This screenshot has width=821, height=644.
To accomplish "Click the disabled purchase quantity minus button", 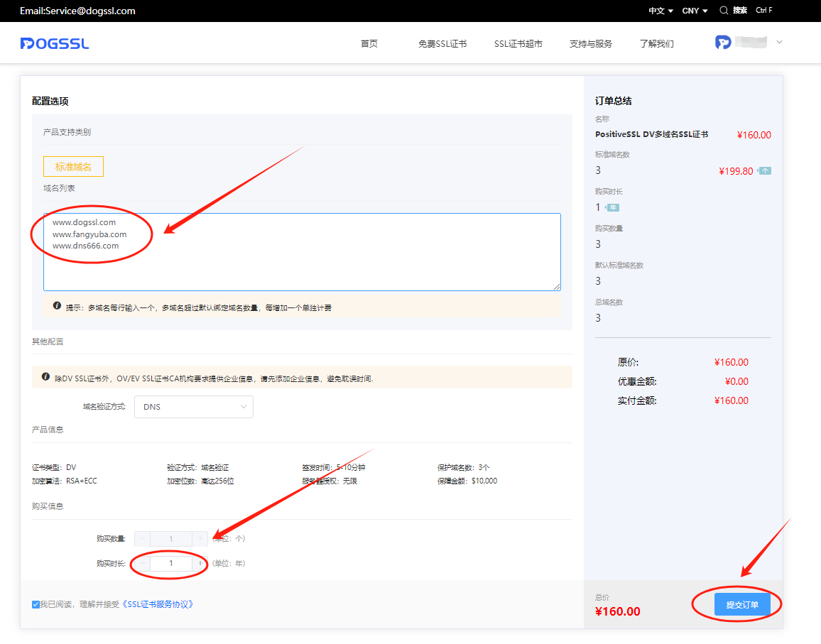I will coord(143,539).
